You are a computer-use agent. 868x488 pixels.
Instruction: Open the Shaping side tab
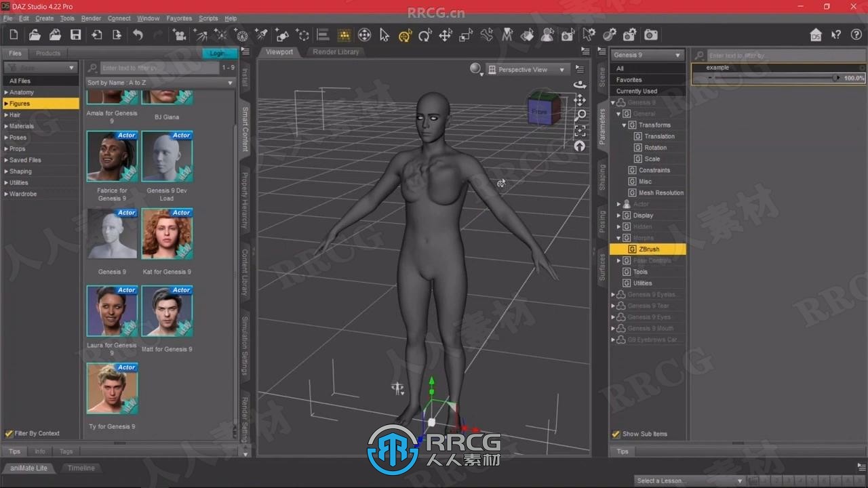pyautogui.click(x=601, y=178)
